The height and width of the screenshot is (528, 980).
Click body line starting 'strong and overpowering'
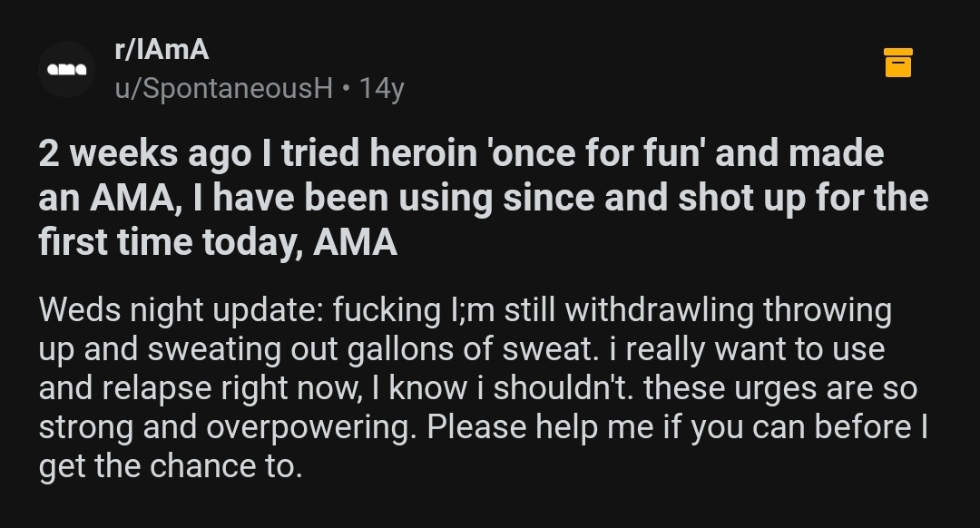[483, 427]
